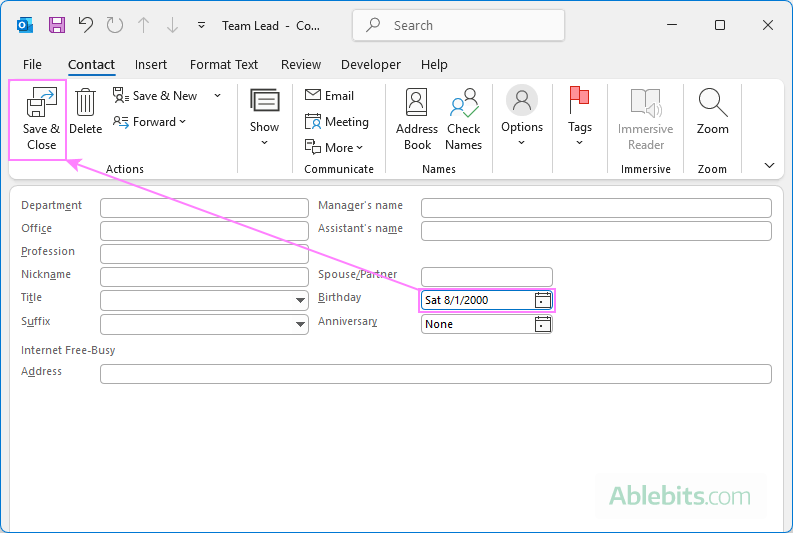
Task: Open the Help tab
Action: point(434,65)
